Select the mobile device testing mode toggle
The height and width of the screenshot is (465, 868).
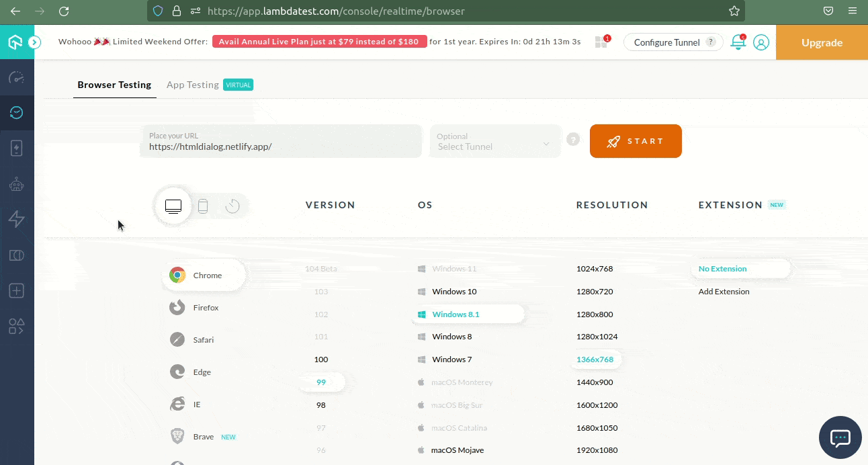tap(203, 206)
